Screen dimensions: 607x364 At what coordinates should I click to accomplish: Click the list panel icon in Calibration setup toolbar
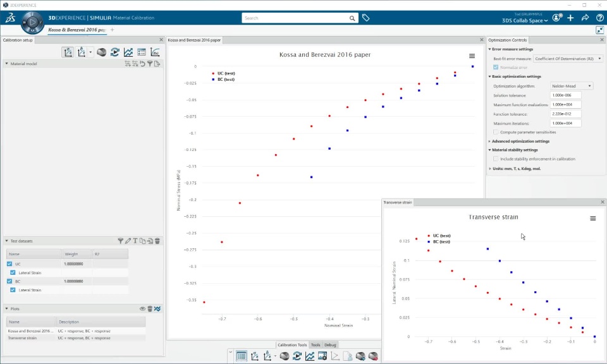141,52
